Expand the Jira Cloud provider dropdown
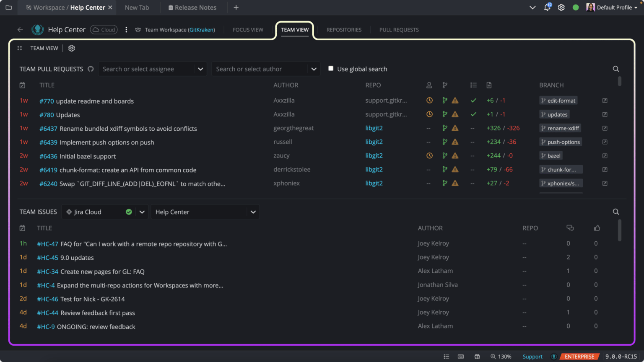The width and height of the screenshot is (644, 362). click(x=142, y=212)
